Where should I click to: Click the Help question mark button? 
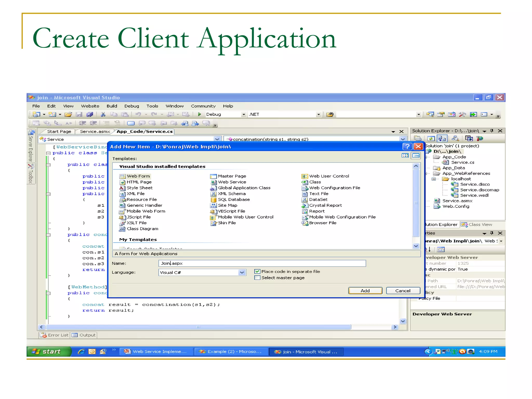click(x=407, y=147)
